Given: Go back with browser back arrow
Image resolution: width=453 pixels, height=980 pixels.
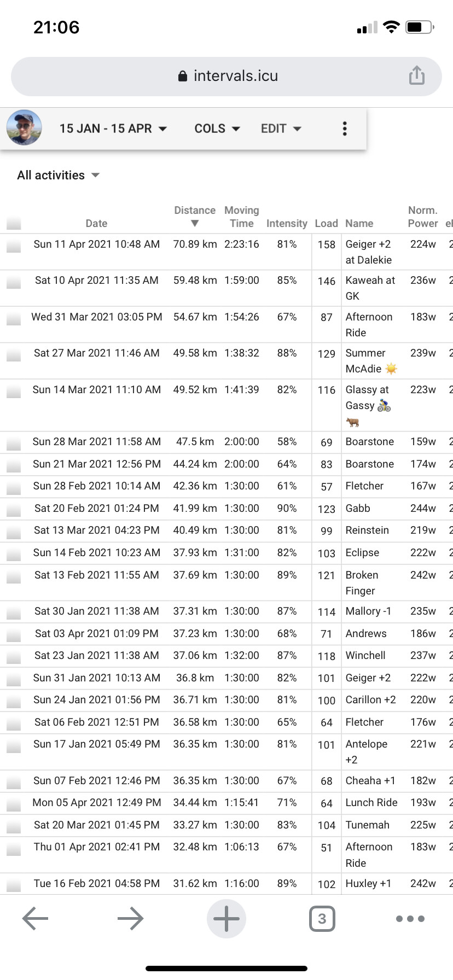Looking at the screenshot, I should [36, 918].
